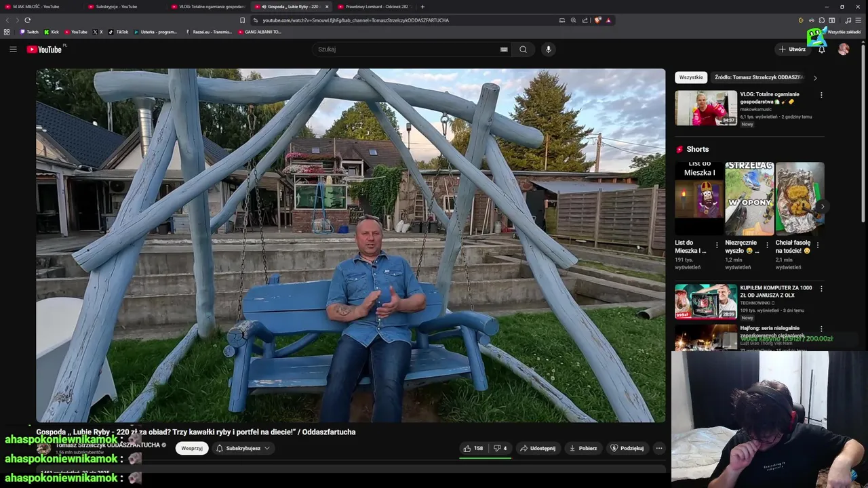
Task: Start voice search with microphone
Action: point(549,49)
